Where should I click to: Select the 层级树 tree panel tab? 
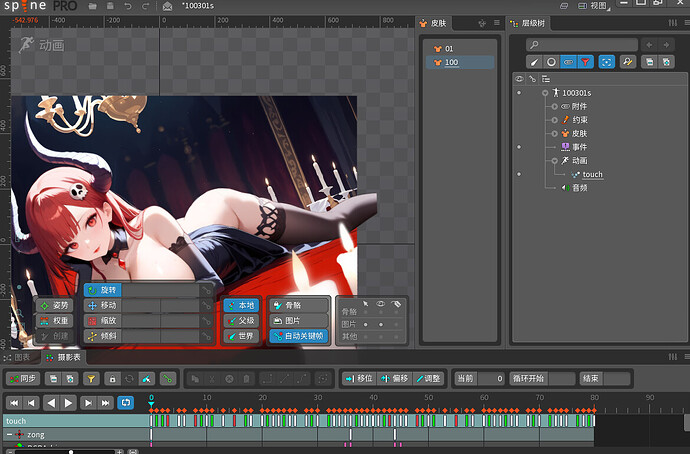(528, 23)
